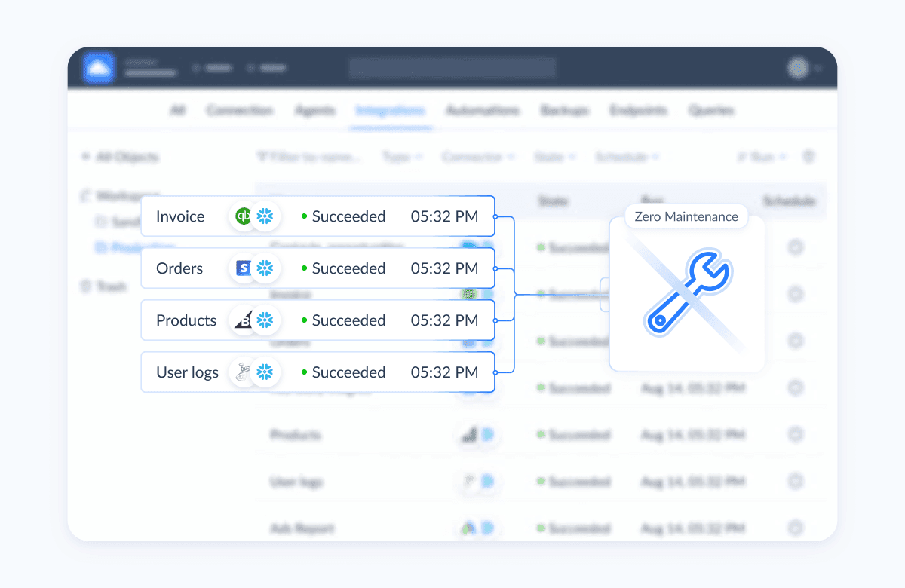The height and width of the screenshot is (588, 905).
Task: Open Trash in the sidebar
Action: coord(104,286)
